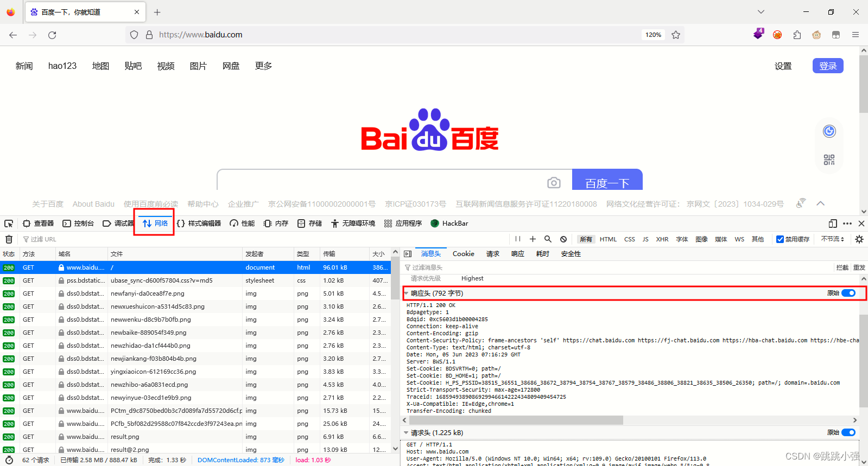The height and width of the screenshot is (466, 868).
Task: Uncheck the 禁用缓存 disable cache checkbox
Action: click(780, 239)
